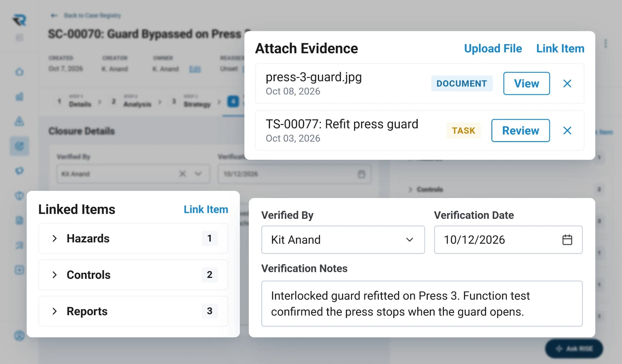The height and width of the screenshot is (364, 622).
Task: Select the active step 4 tab
Action: (233, 101)
